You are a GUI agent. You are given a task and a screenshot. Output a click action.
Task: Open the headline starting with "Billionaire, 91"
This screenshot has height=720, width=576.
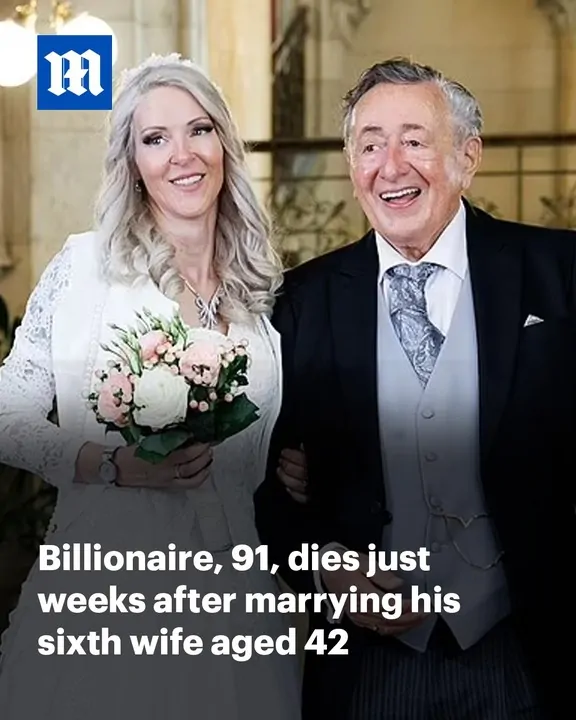point(249,600)
